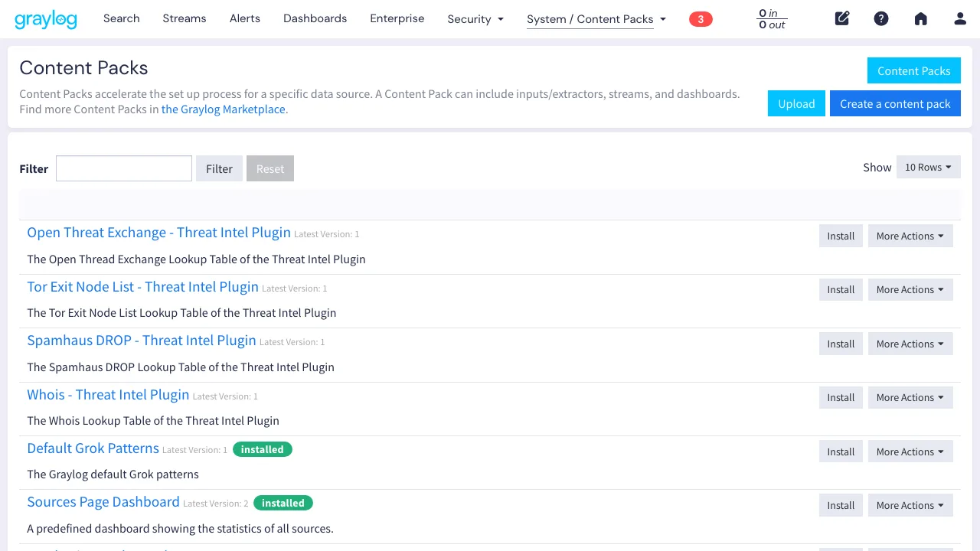Open the notifications badge showing 3
980x551 pixels.
701,19
